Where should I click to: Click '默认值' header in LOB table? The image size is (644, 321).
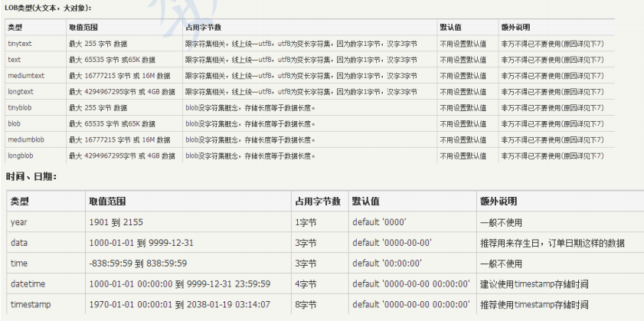pyautogui.click(x=450, y=28)
